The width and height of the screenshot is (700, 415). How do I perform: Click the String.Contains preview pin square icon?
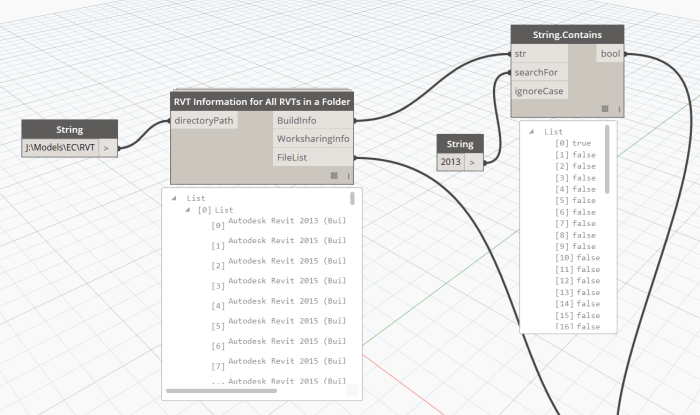click(605, 109)
